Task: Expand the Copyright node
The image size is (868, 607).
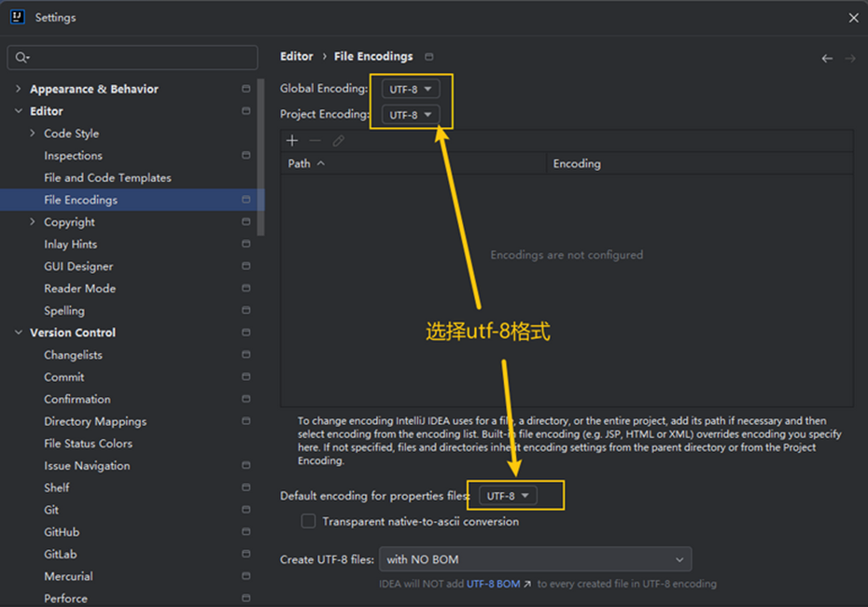Action: pos(32,221)
